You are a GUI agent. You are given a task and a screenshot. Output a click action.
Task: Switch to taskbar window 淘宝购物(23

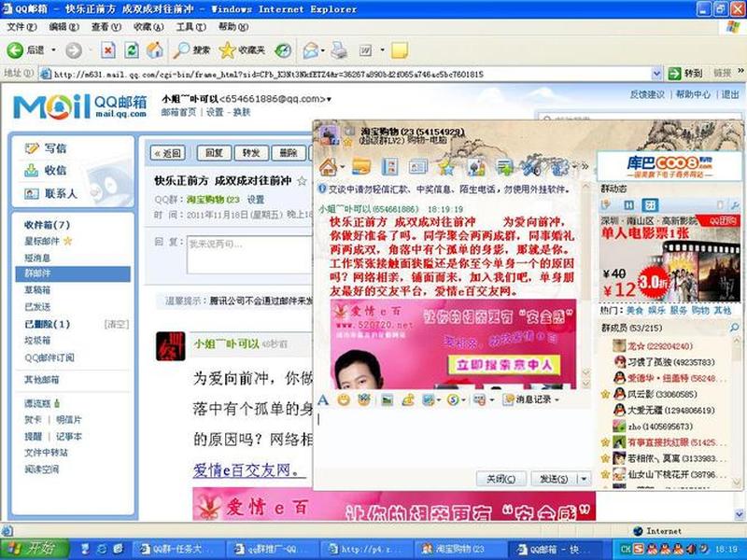point(458,549)
